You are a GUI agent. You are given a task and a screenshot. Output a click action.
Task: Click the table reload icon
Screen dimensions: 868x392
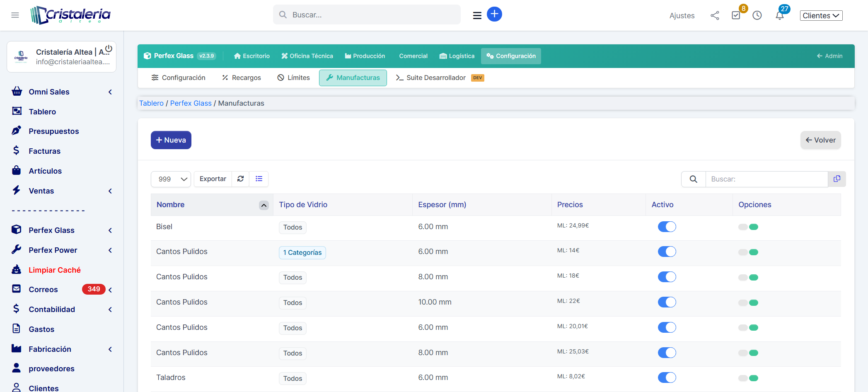pos(240,179)
